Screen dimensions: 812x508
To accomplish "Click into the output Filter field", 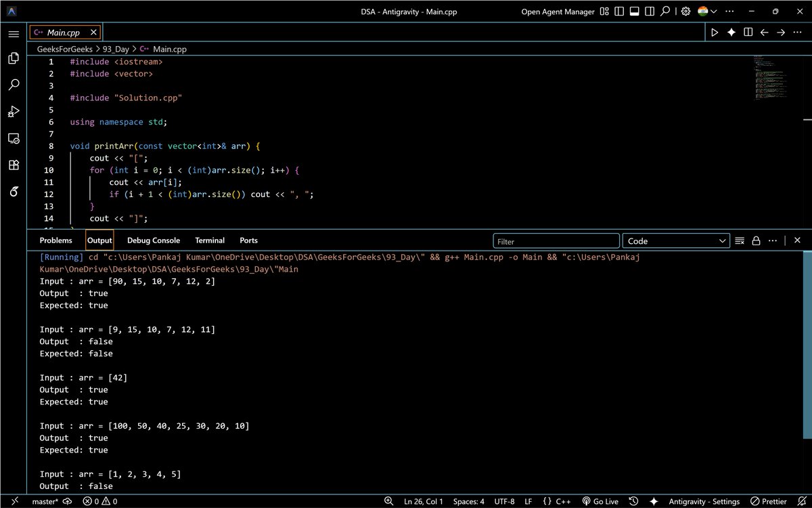I will tap(556, 240).
